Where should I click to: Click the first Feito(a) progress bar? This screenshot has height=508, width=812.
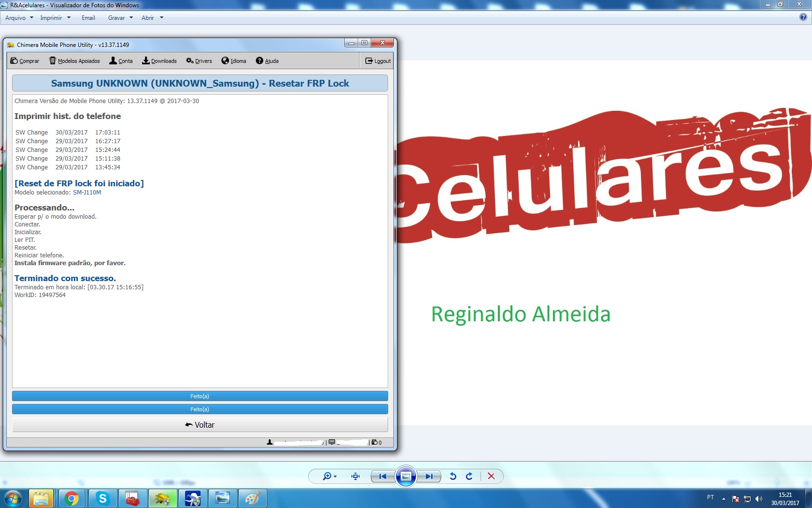pos(200,396)
